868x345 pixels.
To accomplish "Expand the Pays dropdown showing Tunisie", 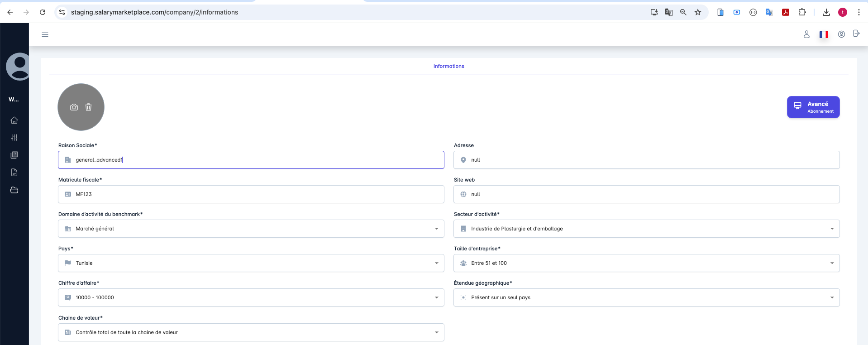I will tap(251, 263).
